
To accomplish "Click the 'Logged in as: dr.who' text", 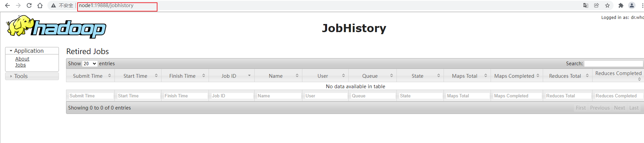I will point(622,18).
